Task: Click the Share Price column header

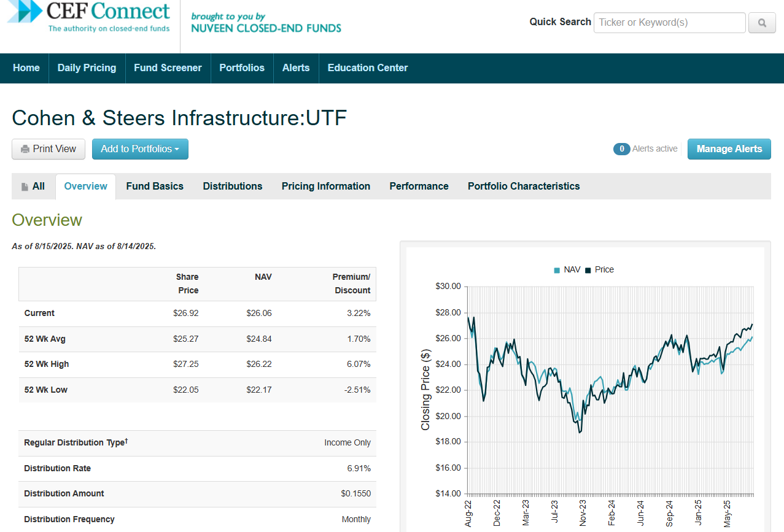Action: pos(187,283)
